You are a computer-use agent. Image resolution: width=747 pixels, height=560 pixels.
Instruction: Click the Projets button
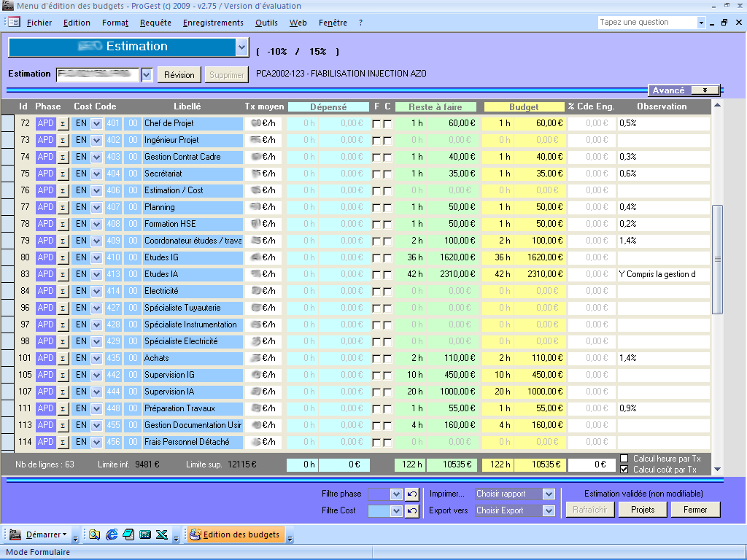pos(643,510)
